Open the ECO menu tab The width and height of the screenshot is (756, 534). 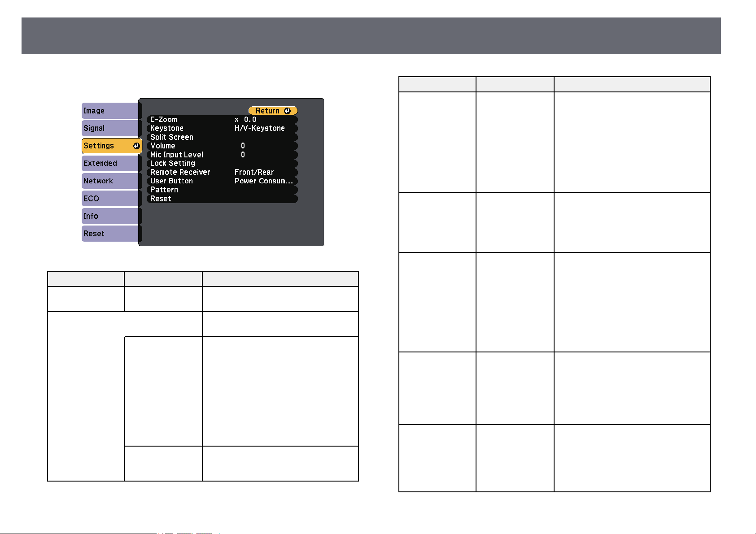[x=110, y=199]
